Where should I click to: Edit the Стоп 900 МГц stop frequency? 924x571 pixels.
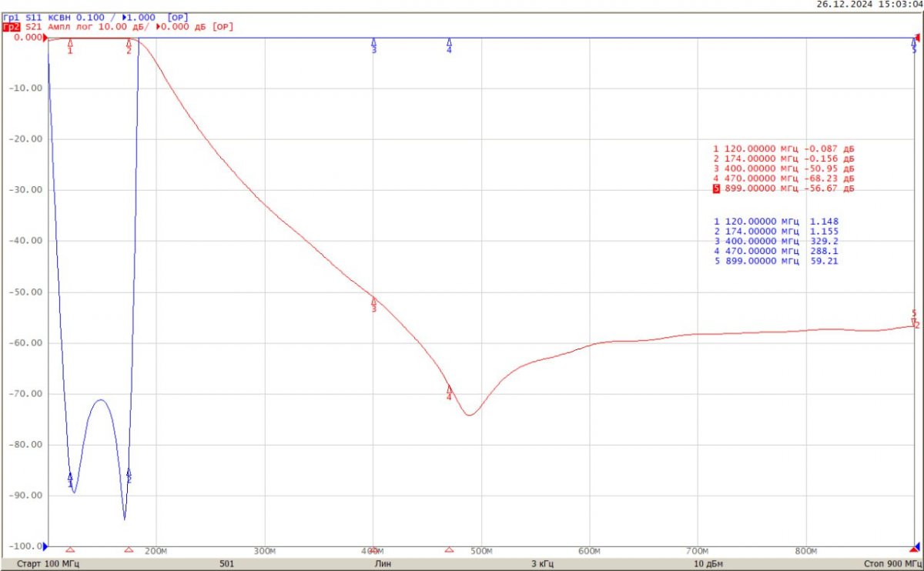tap(892, 564)
